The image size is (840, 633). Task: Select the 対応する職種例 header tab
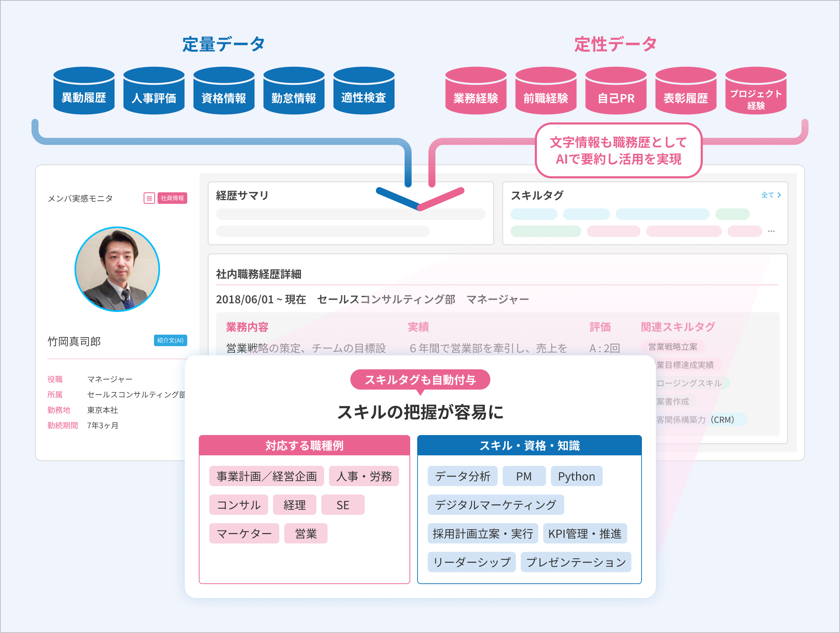point(304,445)
